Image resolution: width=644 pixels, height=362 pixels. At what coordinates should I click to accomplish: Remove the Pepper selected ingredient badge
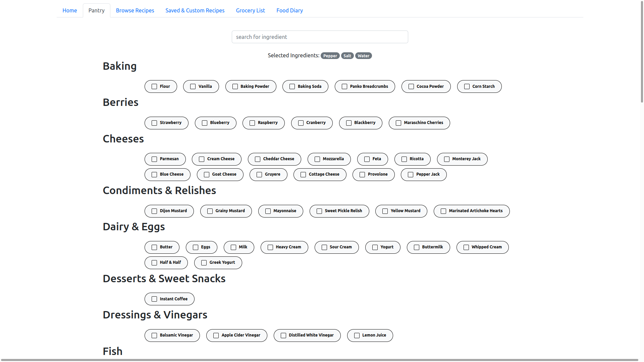pos(330,56)
